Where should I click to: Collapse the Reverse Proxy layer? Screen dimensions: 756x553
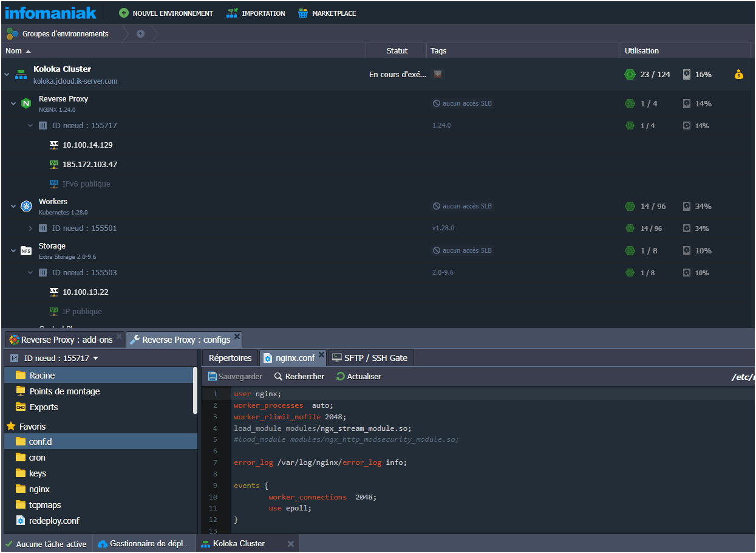13,104
